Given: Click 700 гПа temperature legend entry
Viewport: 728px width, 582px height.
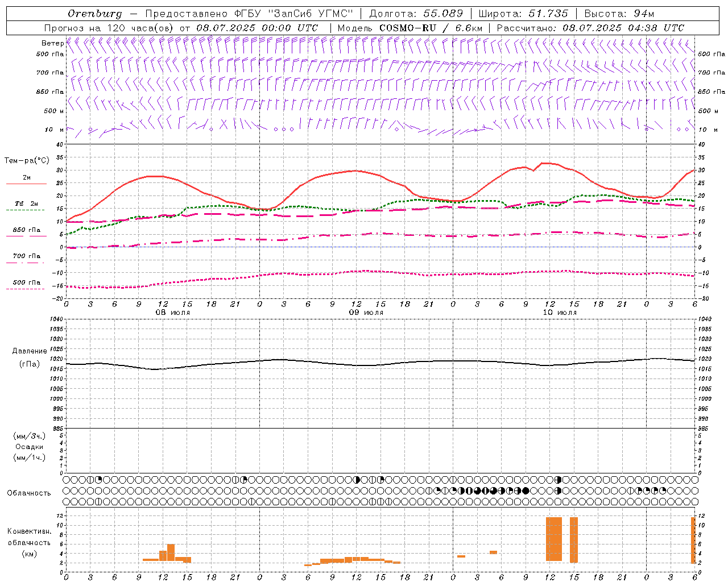Looking at the screenshot, I should [27, 256].
